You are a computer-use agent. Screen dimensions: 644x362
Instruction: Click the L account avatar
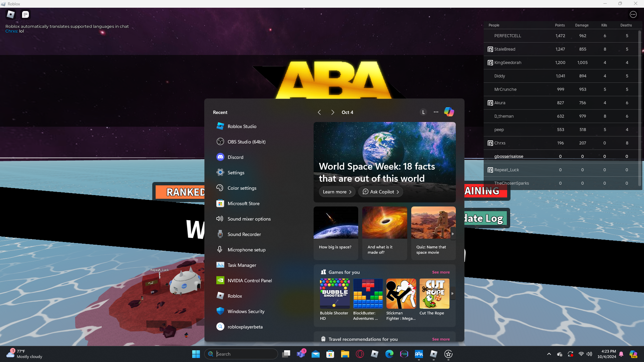pos(423,112)
